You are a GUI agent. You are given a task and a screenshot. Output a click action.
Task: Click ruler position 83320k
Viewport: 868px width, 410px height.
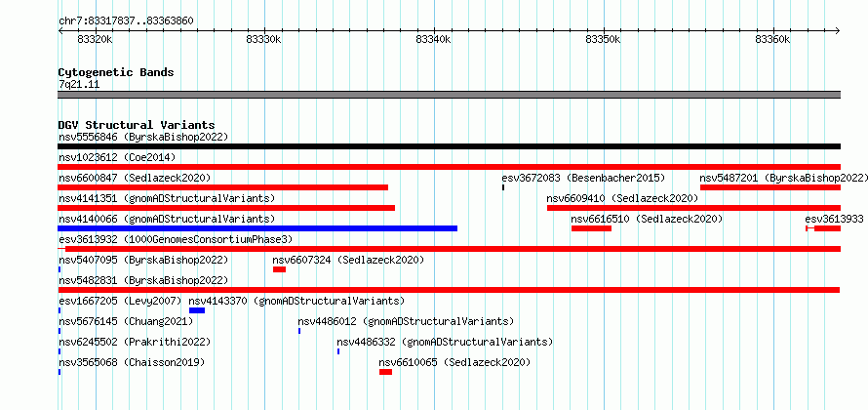(x=96, y=39)
